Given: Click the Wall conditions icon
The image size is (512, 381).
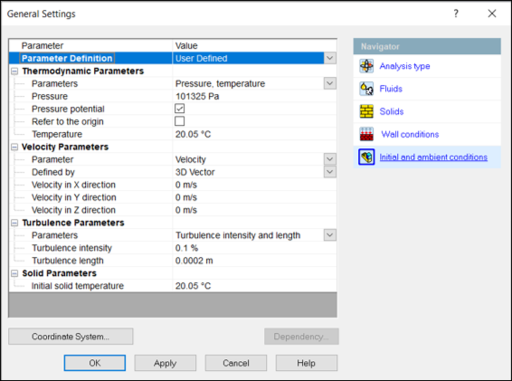Looking at the screenshot, I should coord(366,134).
